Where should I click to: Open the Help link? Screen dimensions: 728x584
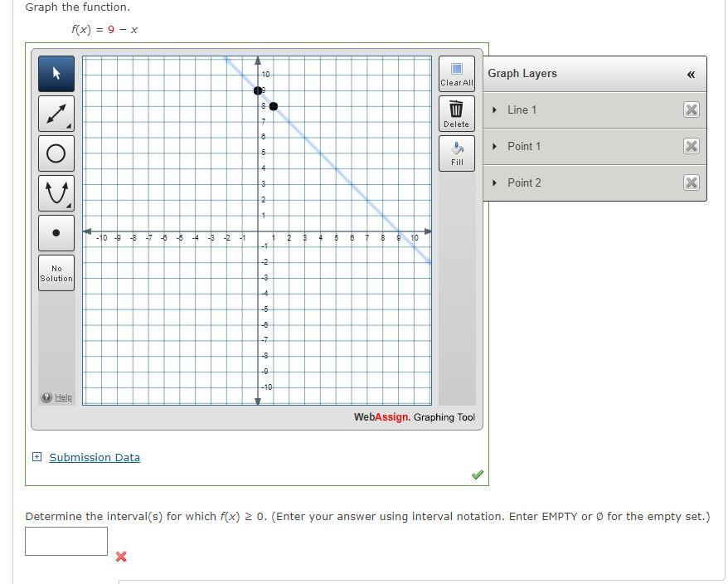[56, 397]
